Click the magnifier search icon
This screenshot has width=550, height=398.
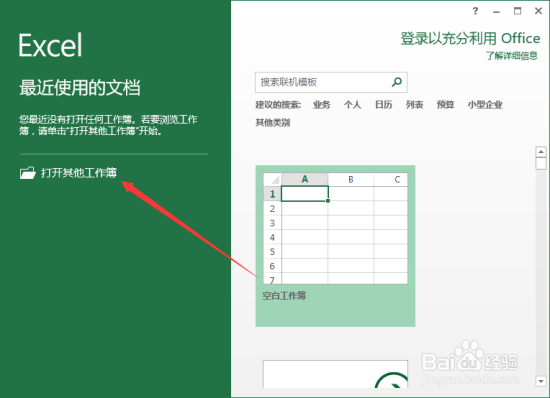(397, 82)
